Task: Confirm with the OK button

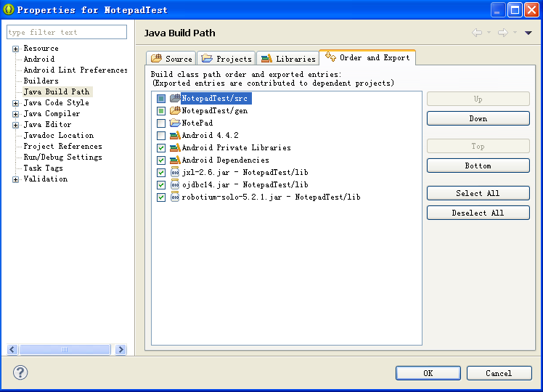Action: [x=428, y=373]
